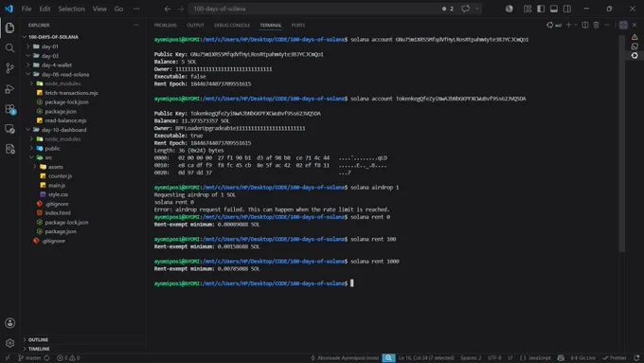
Task: Open counter.js file
Action: [60, 176]
